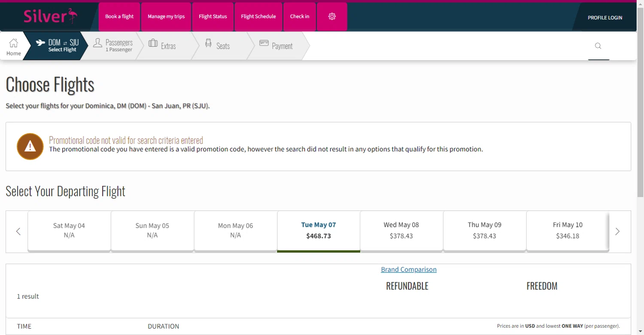Open Check in menu
The image size is (644, 335).
tap(300, 16)
